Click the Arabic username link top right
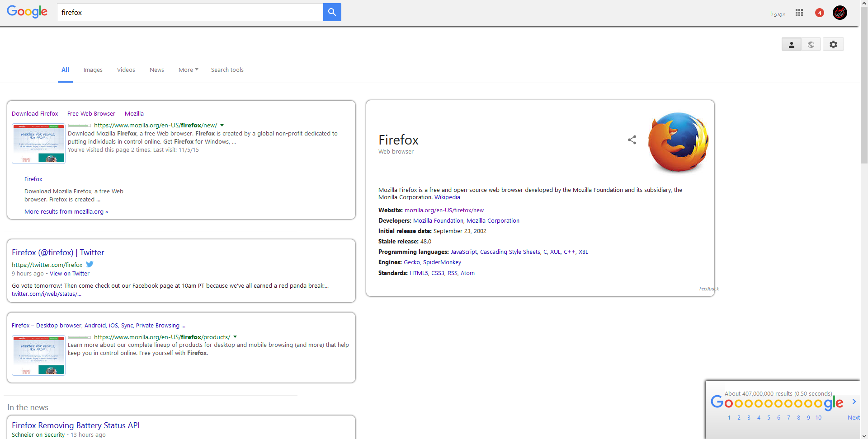This screenshot has height=439, width=868. 778,13
